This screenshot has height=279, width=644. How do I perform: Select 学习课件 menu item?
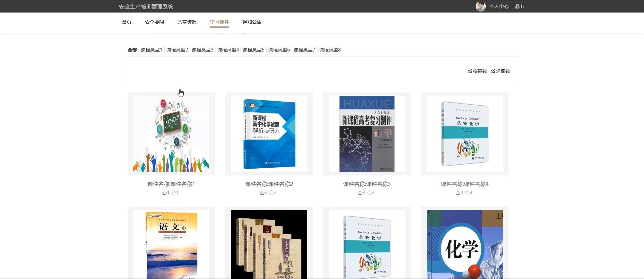pos(220,22)
